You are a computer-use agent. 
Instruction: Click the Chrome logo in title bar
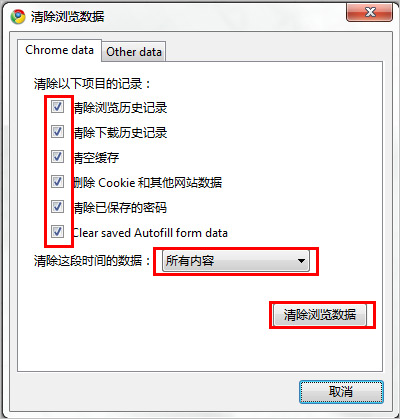18,16
